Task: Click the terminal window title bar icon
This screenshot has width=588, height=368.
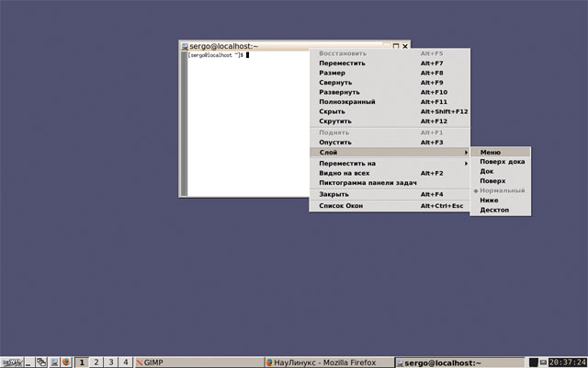Action: 185,46
